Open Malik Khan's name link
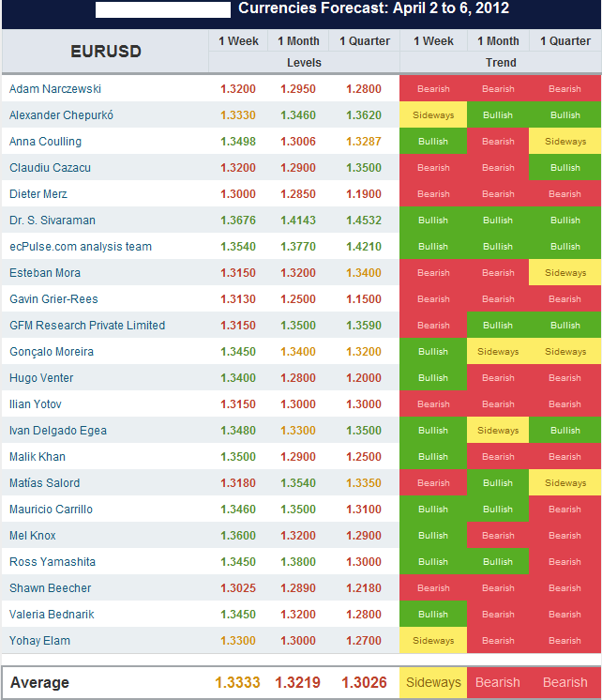The image size is (602, 700). point(38,457)
